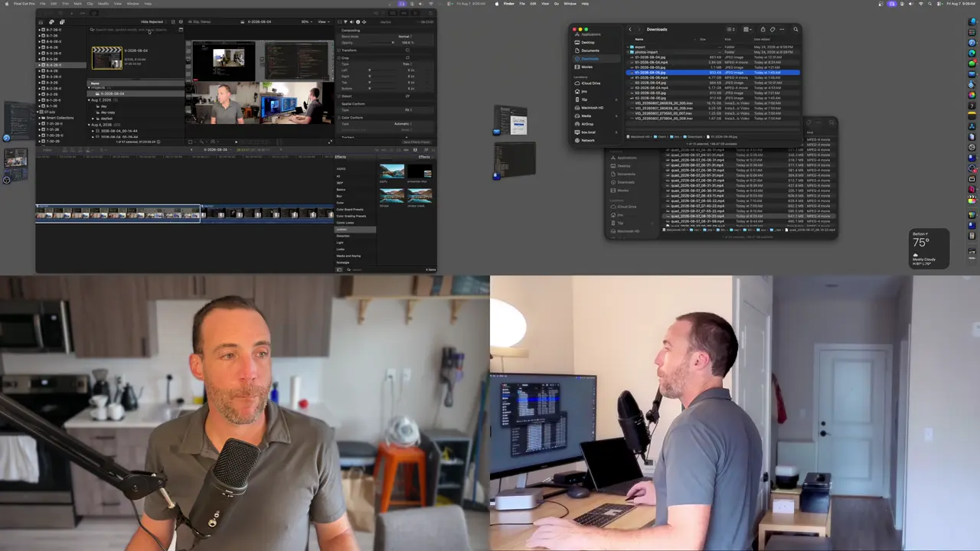
Task: Open the Libraries sidebar in Final Cut Pro
Action: coord(41,22)
